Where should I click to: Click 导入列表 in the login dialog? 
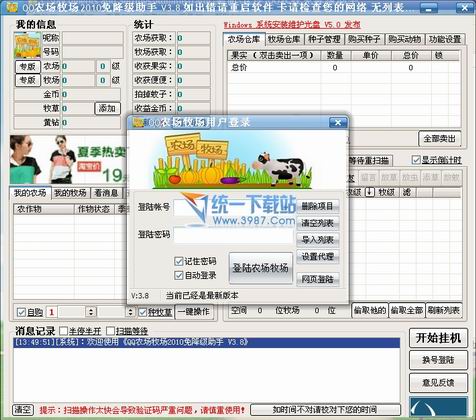[x=317, y=240]
